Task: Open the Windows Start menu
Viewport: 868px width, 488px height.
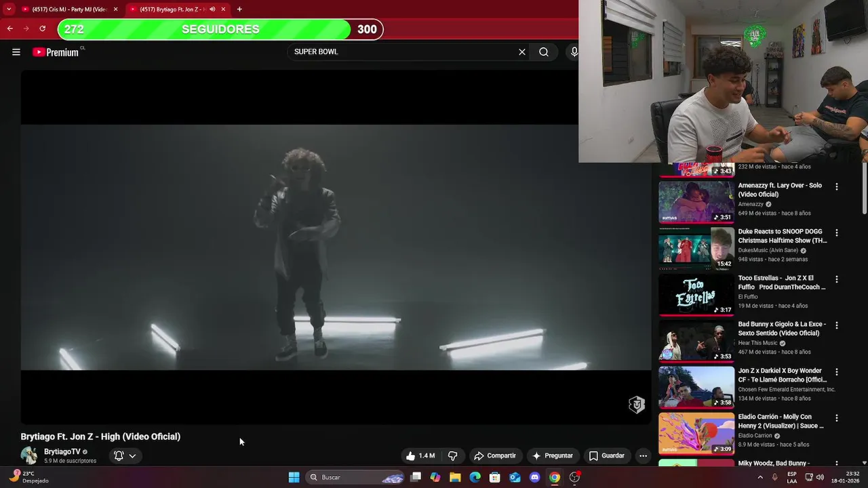Action: point(294,477)
